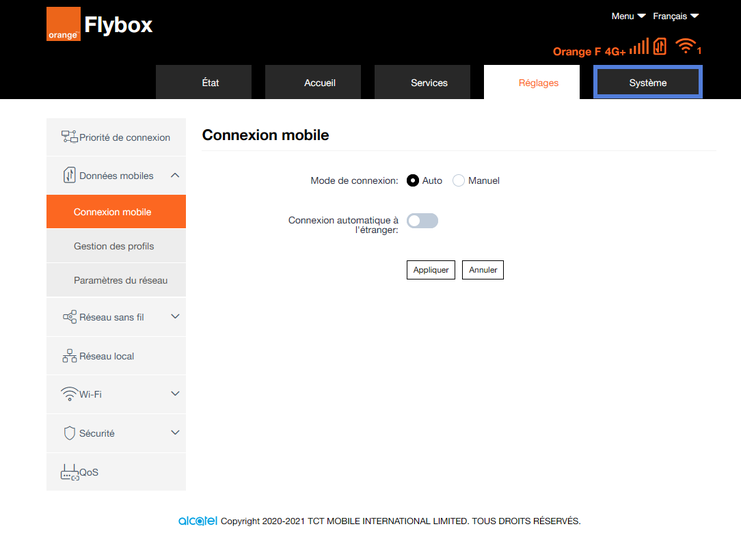Image resolution: width=741 pixels, height=546 pixels.
Task: Click the Réseau local network icon
Action: (69, 356)
